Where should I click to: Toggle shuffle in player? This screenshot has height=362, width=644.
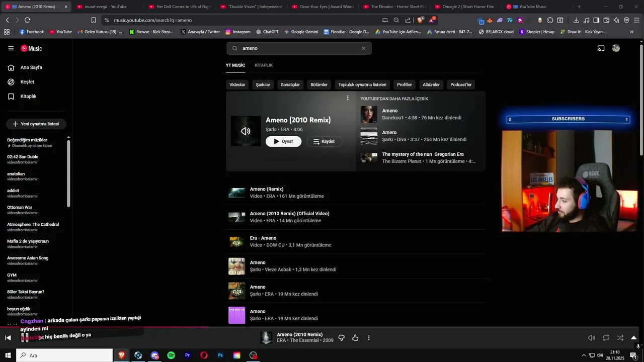(x=620, y=338)
